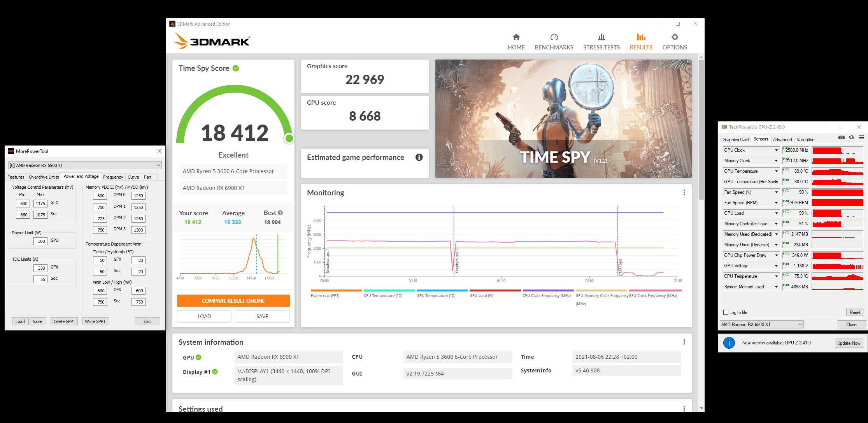The width and height of the screenshot is (868, 423).
Task: Click Delete SPPT in MorePowerTool
Action: [x=64, y=321]
